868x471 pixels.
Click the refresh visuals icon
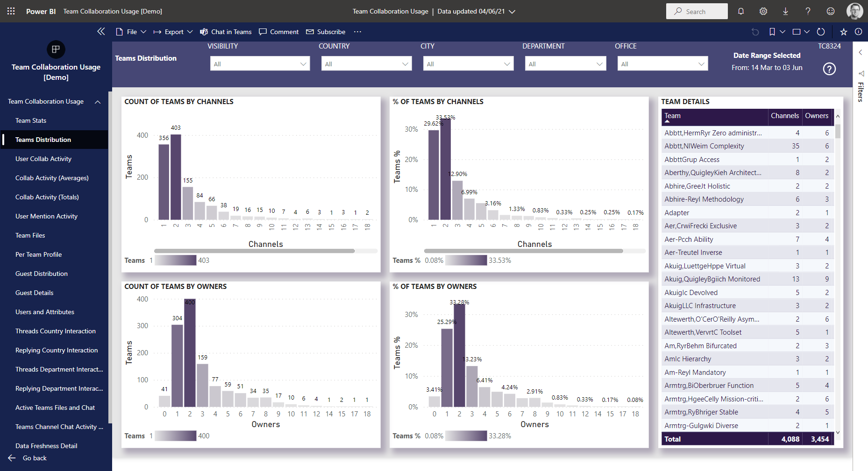821,32
